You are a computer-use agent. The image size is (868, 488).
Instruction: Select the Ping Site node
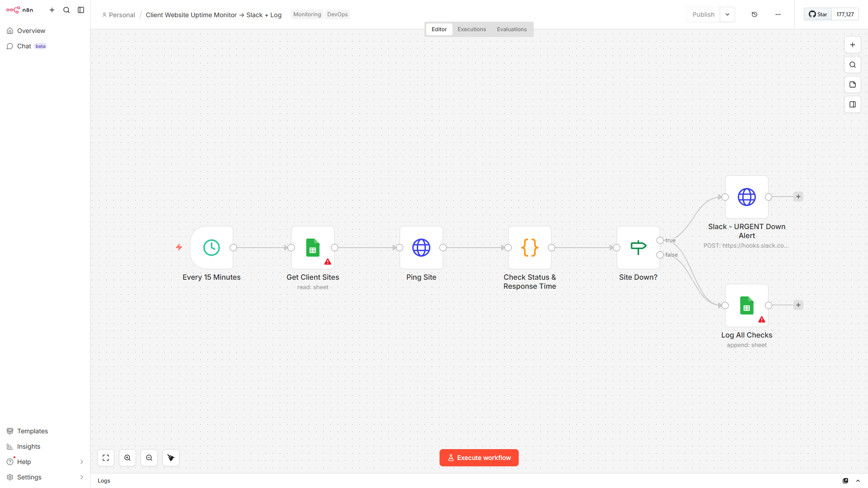click(421, 247)
